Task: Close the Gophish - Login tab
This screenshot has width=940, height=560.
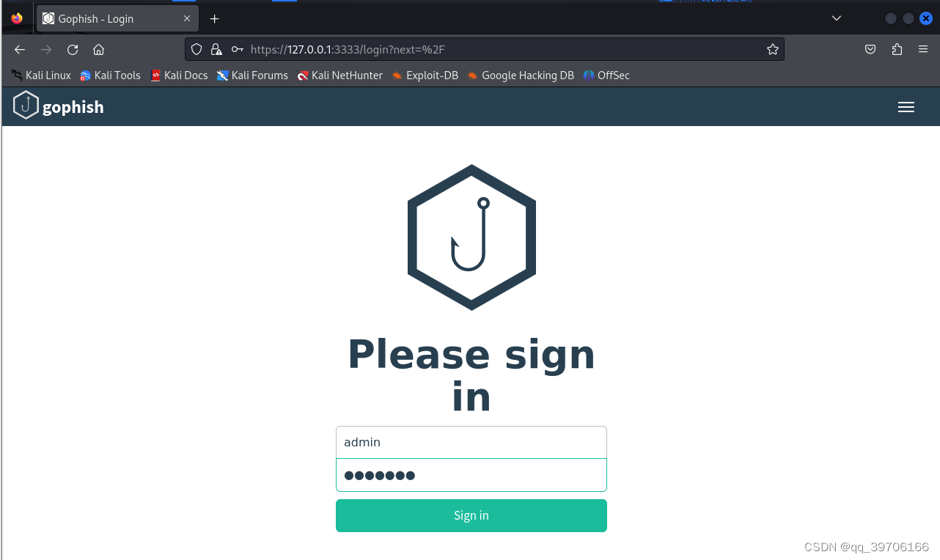Action: (187, 19)
